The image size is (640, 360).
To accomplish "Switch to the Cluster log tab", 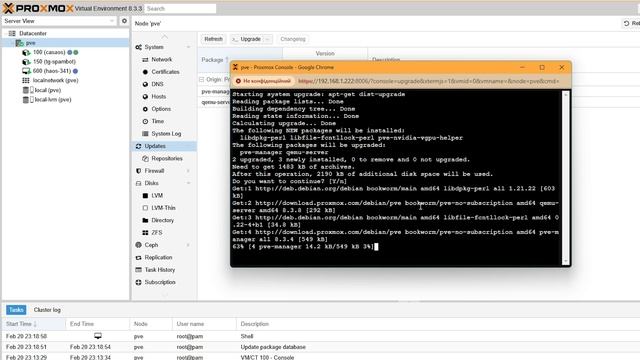I will 47,310.
